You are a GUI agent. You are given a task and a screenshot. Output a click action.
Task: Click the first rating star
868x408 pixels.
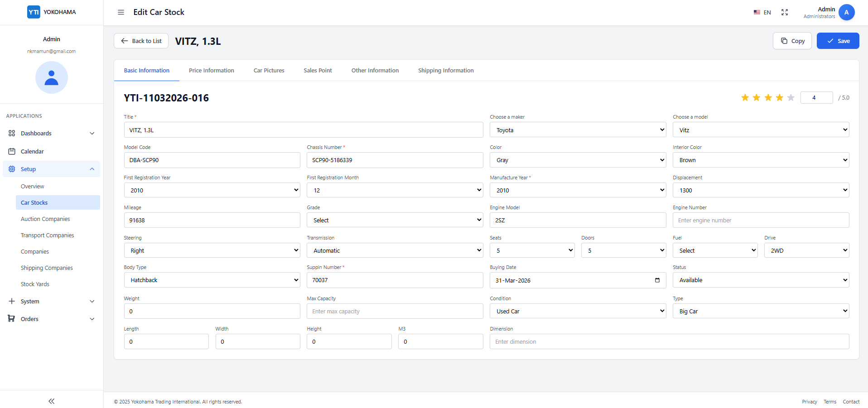click(x=745, y=97)
